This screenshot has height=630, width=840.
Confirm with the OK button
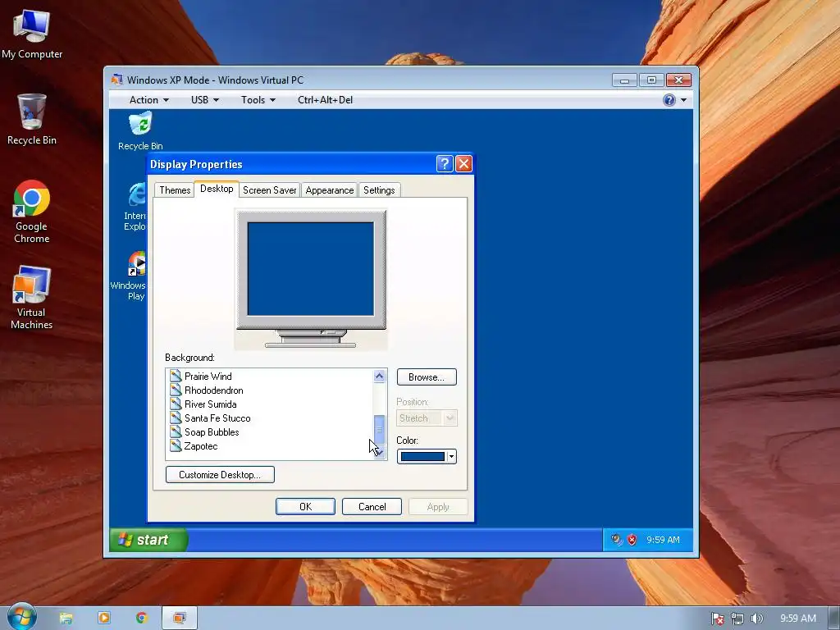[x=305, y=507]
